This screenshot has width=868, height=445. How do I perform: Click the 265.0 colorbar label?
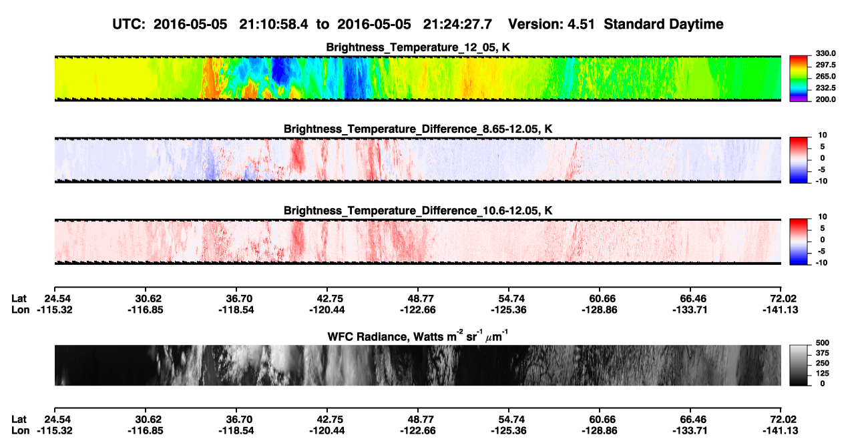coord(826,76)
